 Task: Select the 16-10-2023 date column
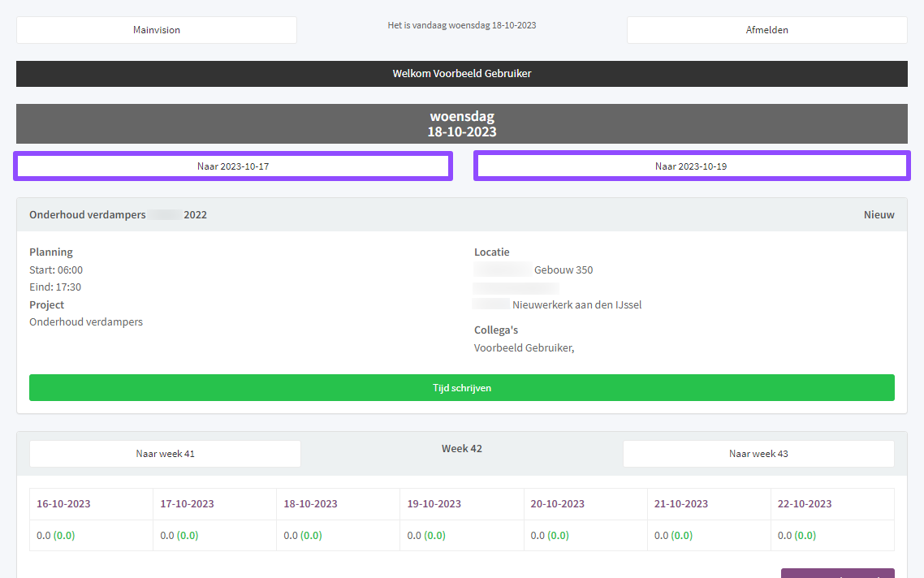[63, 504]
